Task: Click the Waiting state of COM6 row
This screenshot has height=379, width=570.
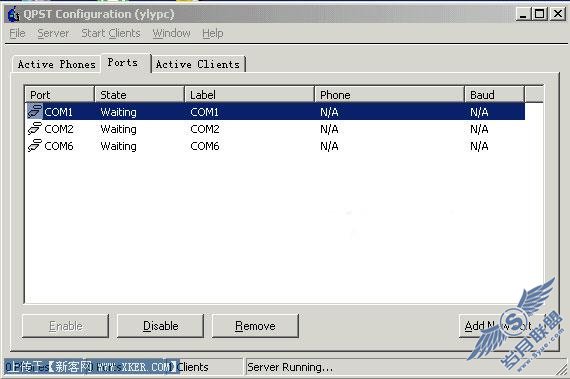Action: click(119, 146)
